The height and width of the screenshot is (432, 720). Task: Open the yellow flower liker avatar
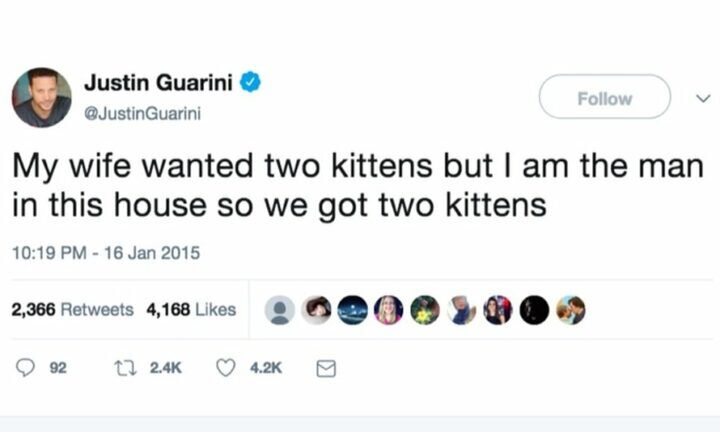tap(424, 310)
